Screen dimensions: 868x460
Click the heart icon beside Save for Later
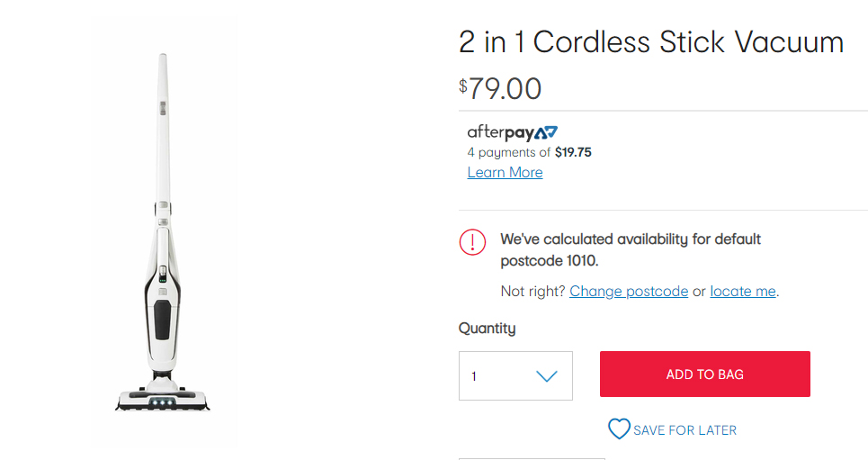pos(619,429)
